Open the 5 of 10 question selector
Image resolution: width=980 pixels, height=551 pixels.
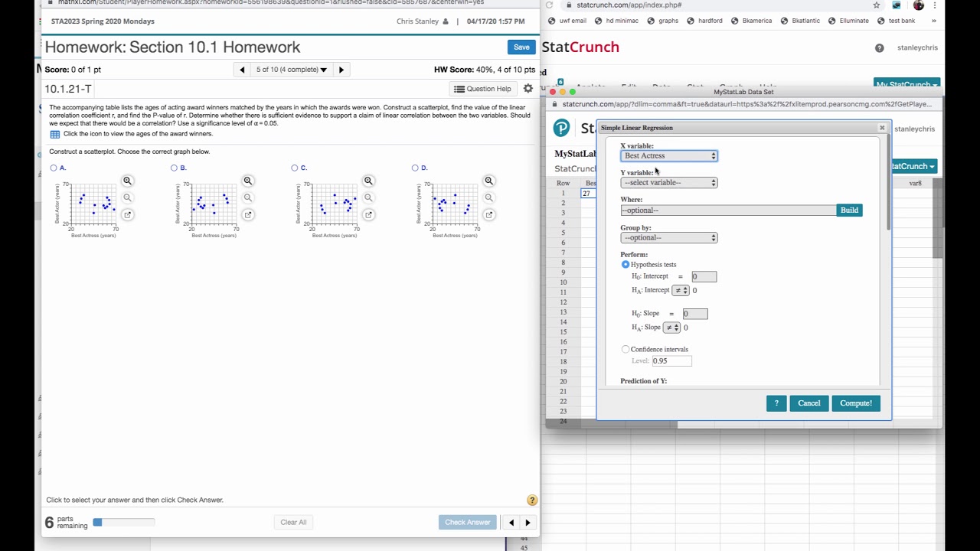point(291,70)
